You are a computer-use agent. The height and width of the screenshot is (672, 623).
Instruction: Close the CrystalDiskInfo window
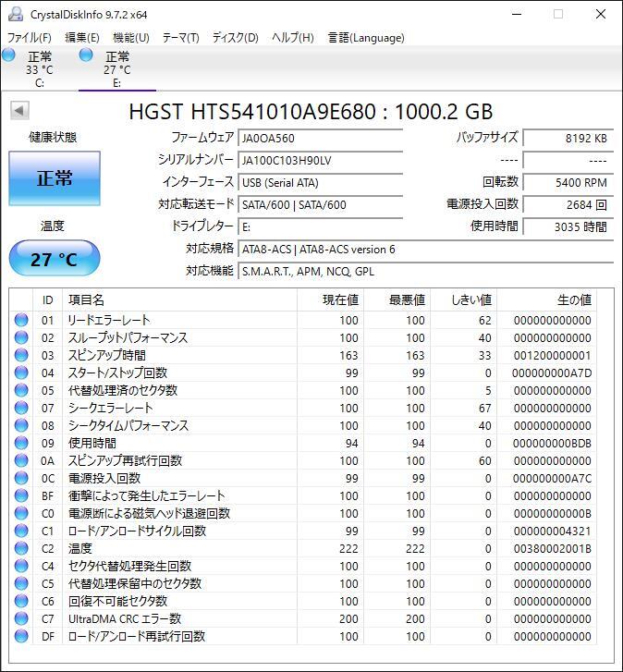(601, 14)
